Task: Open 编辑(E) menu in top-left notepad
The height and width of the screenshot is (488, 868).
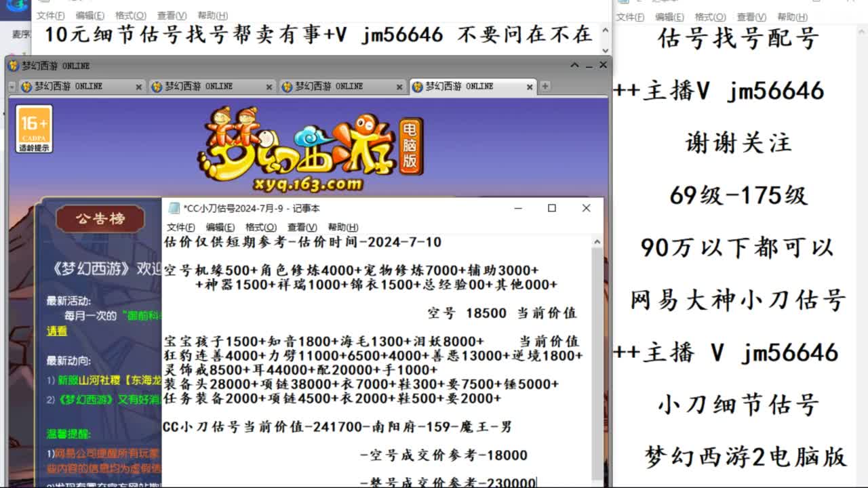Action: [x=90, y=16]
